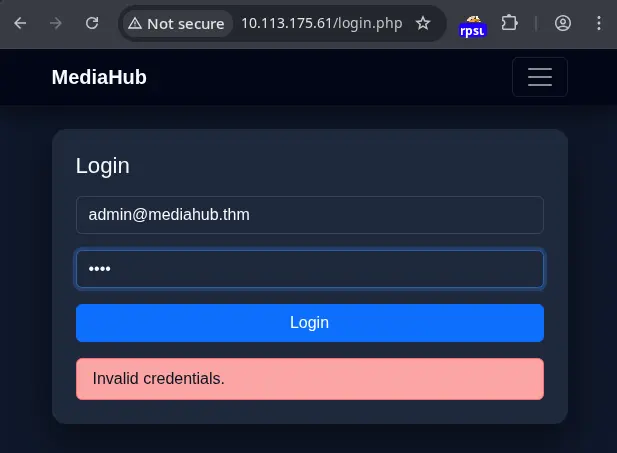Image resolution: width=617 pixels, height=453 pixels.
Task: Click into the masked password field
Action: pos(310,269)
